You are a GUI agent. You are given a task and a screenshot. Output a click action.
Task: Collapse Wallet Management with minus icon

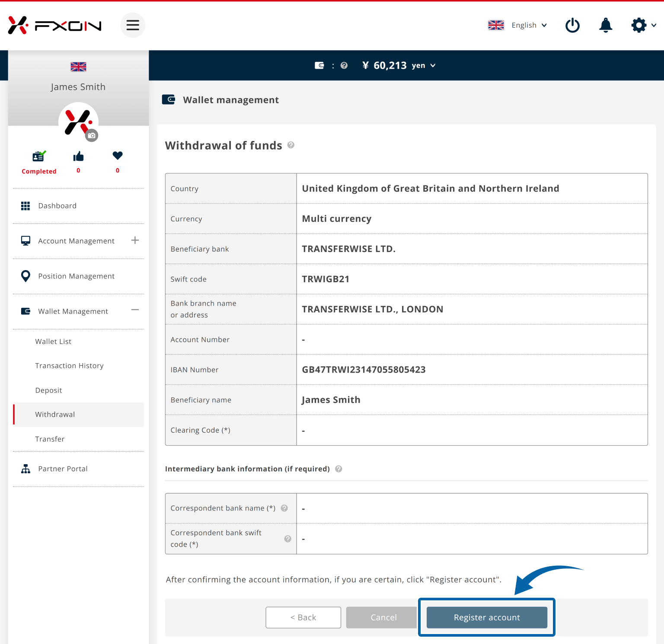pyautogui.click(x=135, y=310)
